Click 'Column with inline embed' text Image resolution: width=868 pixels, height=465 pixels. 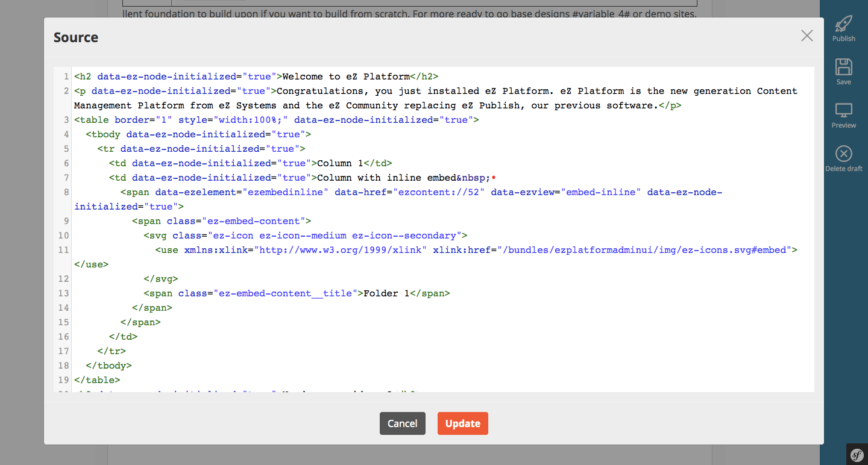tap(386, 178)
